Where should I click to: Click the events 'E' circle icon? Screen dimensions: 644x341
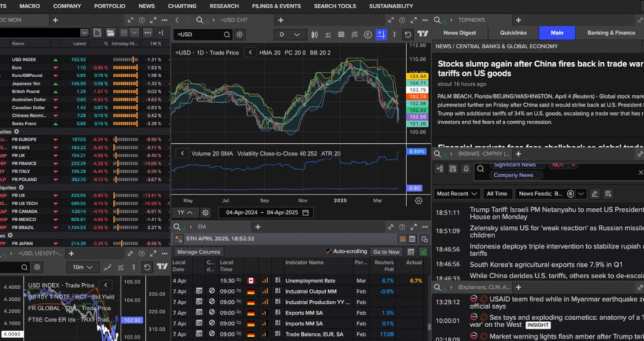pos(368,35)
